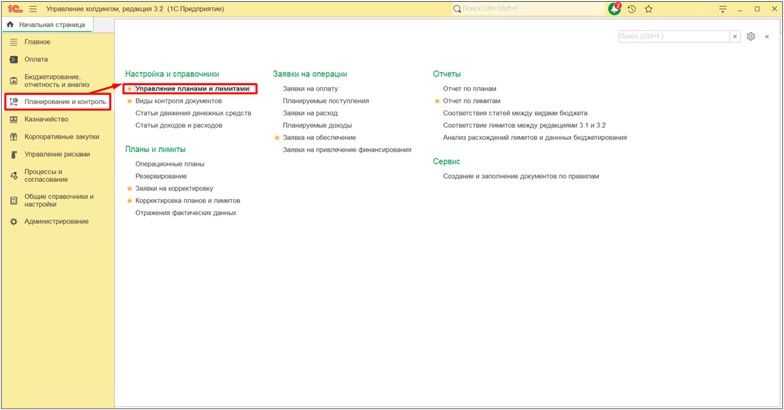Open Управление планами и лимитами link

pyautogui.click(x=192, y=89)
